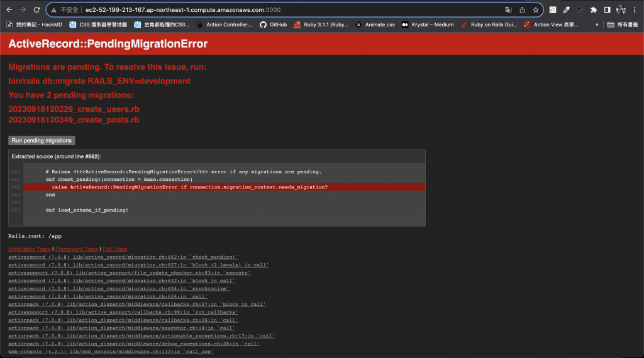Viewport: 644px width, 358px height.
Task: Open the user profile avatar
Action: pos(621,10)
